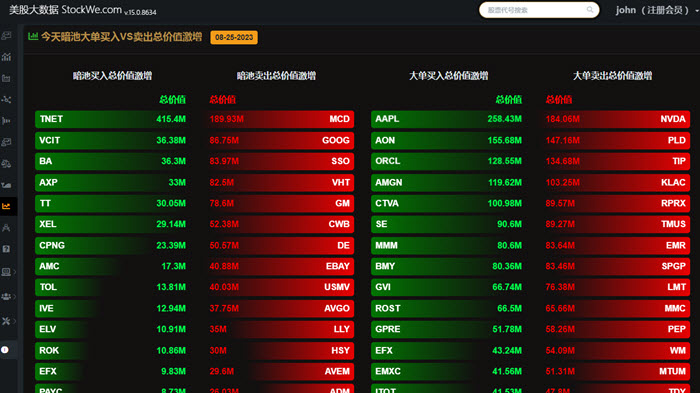Viewport: 700px width, 393px height.
Task: Expand the chevron beside the monitor icon
Action: coord(14,272)
